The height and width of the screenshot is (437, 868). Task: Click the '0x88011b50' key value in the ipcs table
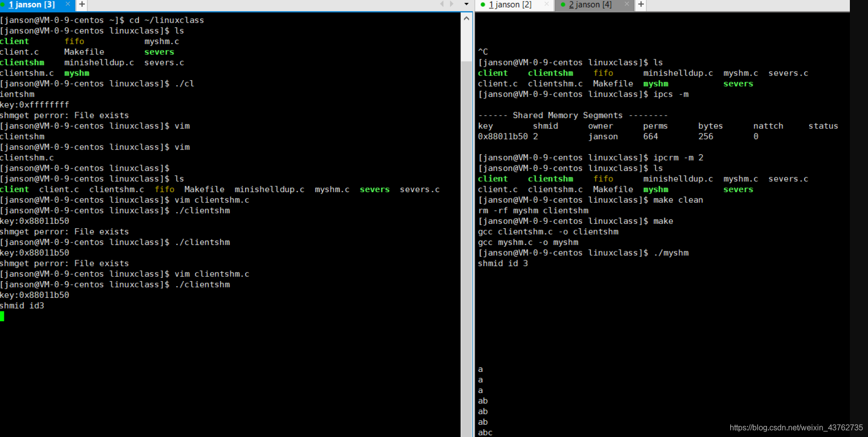(x=503, y=137)
